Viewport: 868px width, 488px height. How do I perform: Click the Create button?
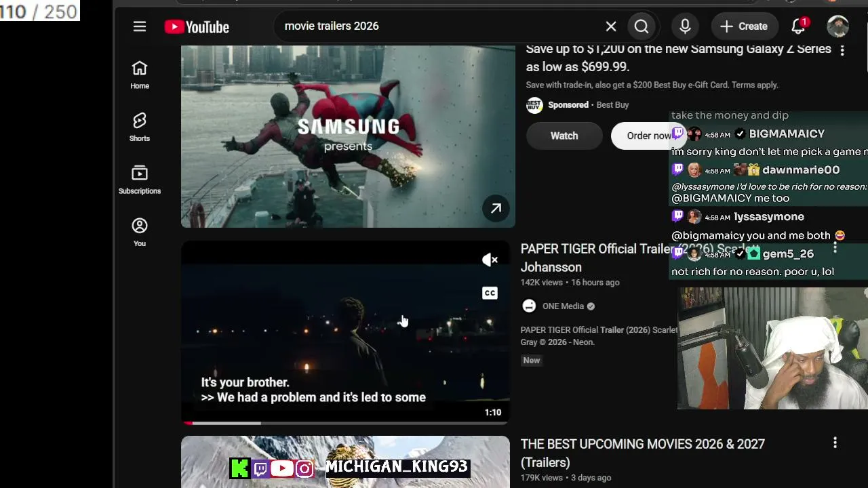(x=744, y=26)
